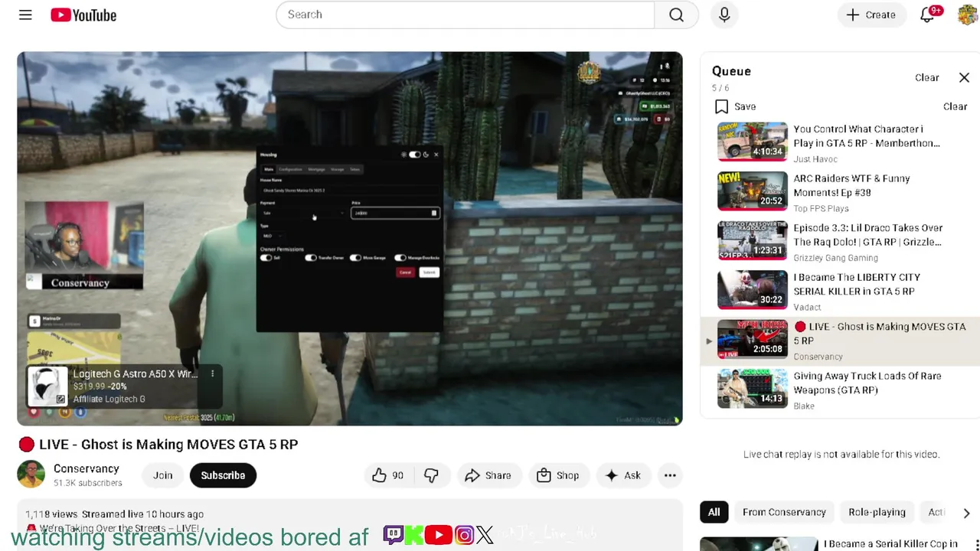Save the queue with bookmark icon

(721, 106)
